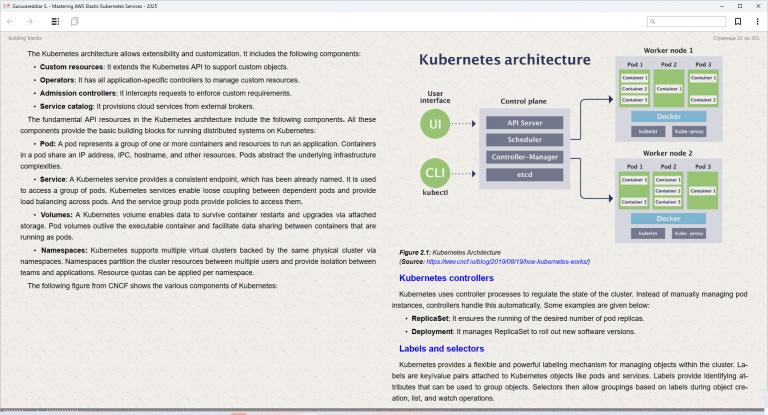
Task: Click the 'Worker node 1' label
Action: tap(668, 50)
